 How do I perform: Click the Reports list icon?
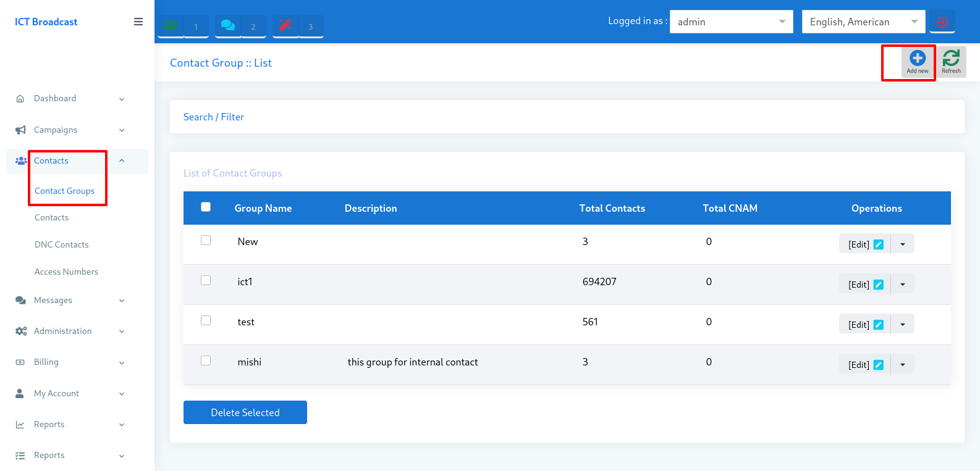(20, 456)
